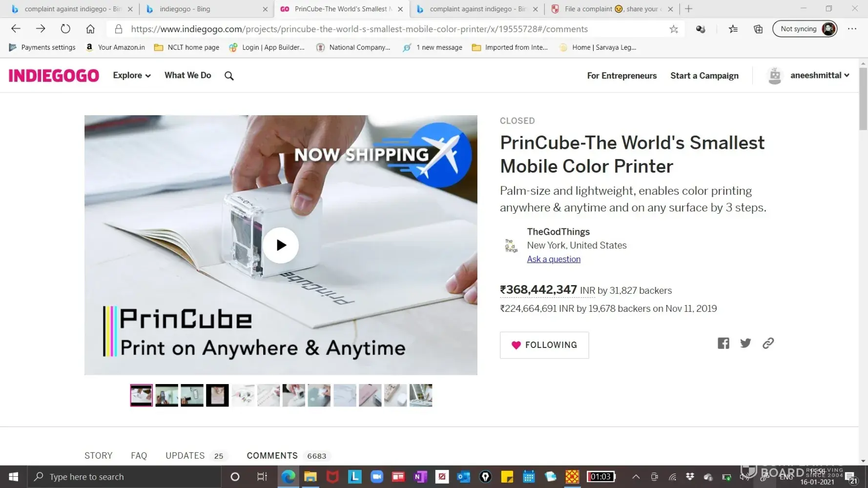The height and width of the screenshot is (488, 868).
Task: Click the Not syncing profile button
Action: (805, 29)
